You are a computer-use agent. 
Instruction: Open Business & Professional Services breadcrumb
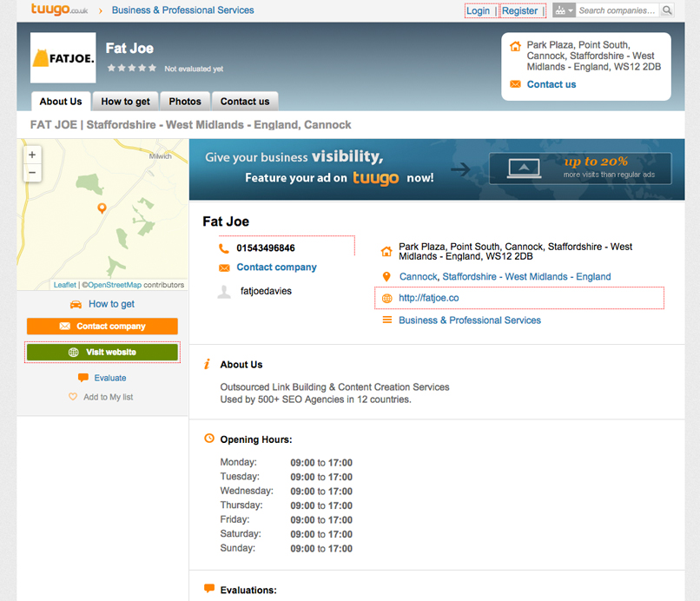pyautogui.click(x=182, y=10)
